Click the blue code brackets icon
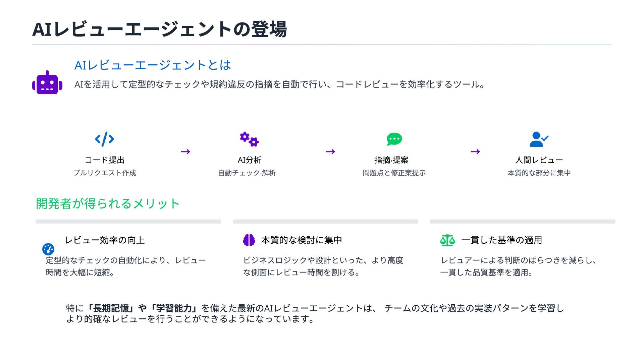The height and width of the screenshot is (362, 644). pyautogui.click(x=104, y=139)
